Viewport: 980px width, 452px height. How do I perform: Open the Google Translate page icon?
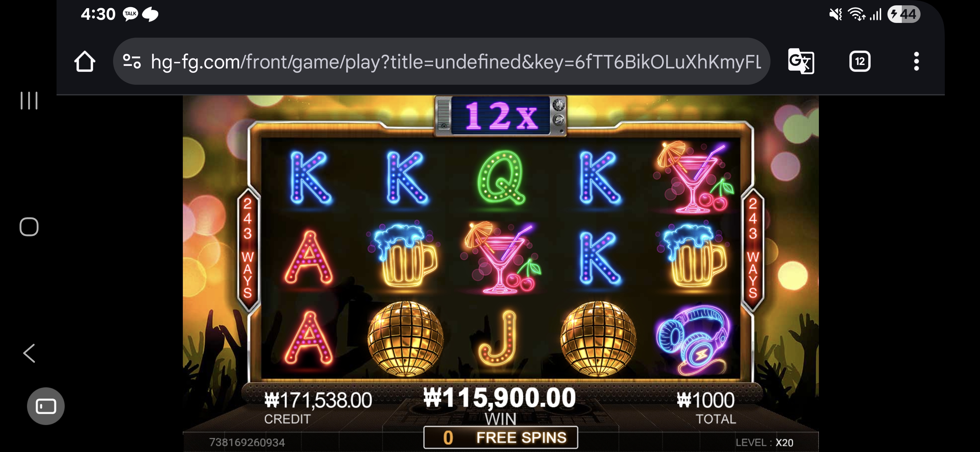(801, 61)
